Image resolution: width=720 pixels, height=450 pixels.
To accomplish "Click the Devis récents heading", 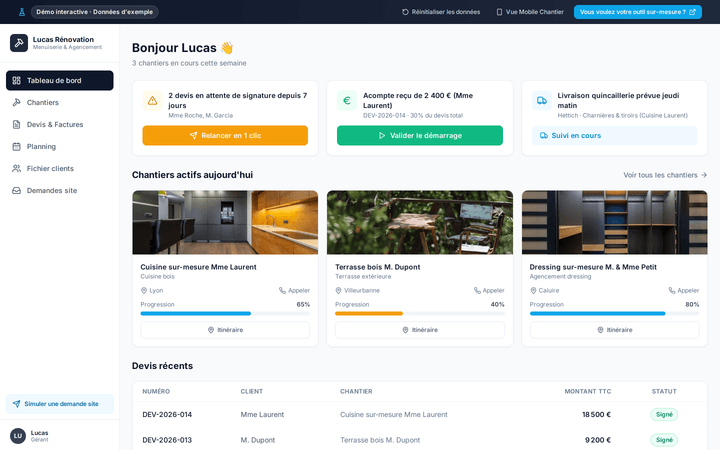I will (x=162, y=366).
